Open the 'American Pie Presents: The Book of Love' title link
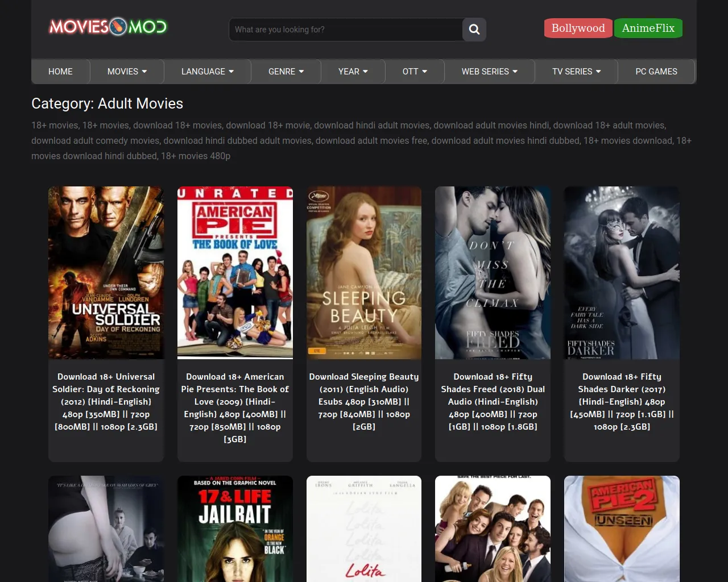This screenshot has height=582, width=728. point(235,408)
